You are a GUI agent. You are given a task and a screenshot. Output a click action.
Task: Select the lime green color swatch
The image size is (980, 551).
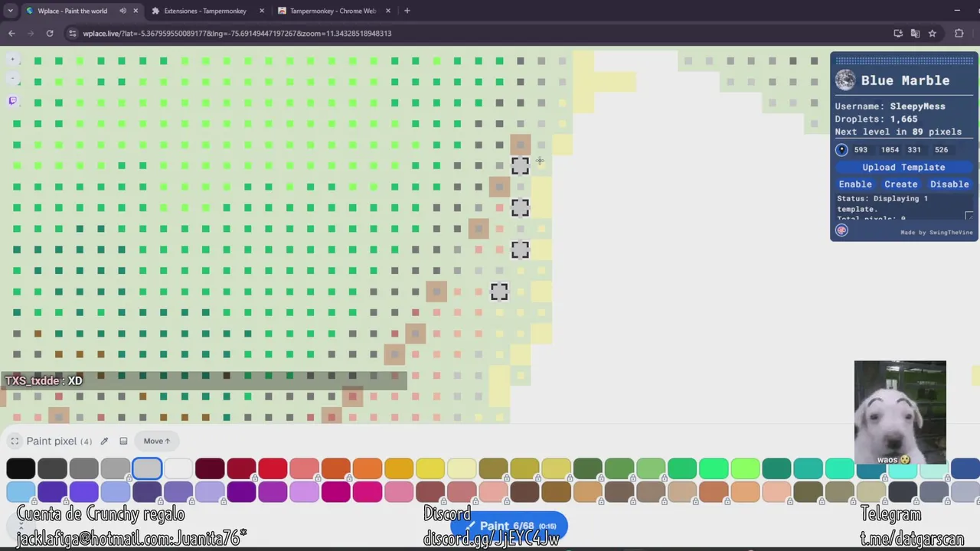pyautogui.click(x=744, y=468)
